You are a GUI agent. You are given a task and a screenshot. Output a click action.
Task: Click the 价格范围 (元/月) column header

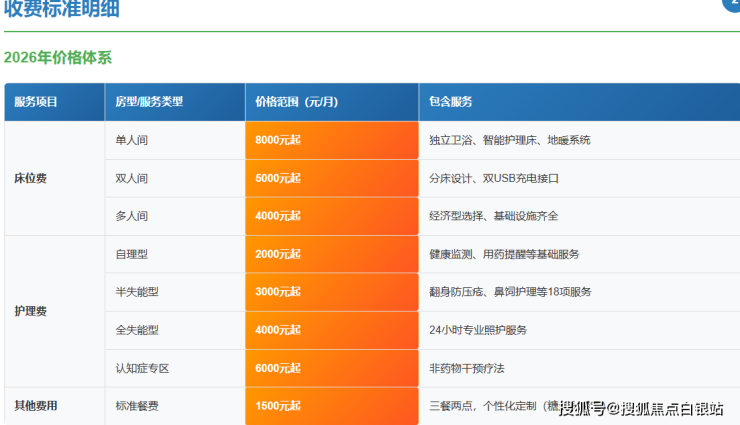click(x=299, y=102)
